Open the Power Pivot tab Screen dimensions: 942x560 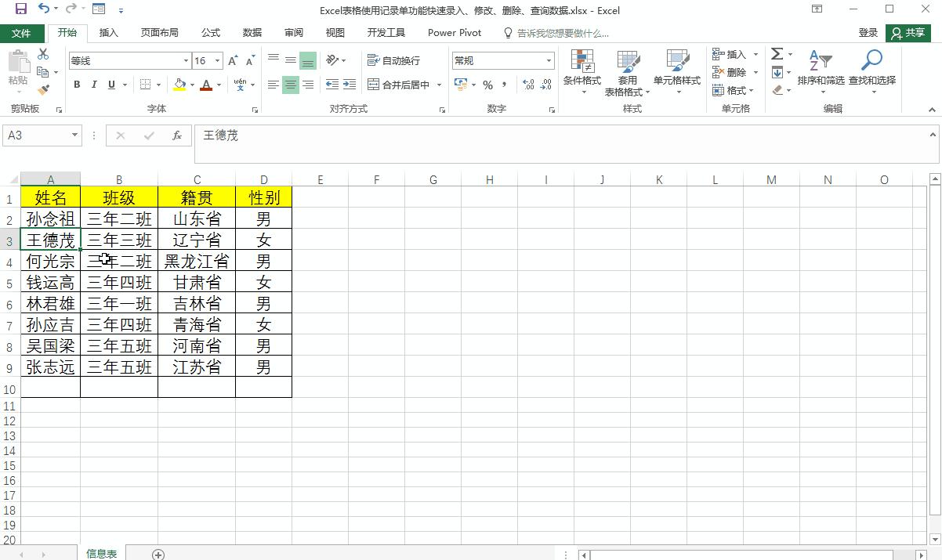coord(454,33)
